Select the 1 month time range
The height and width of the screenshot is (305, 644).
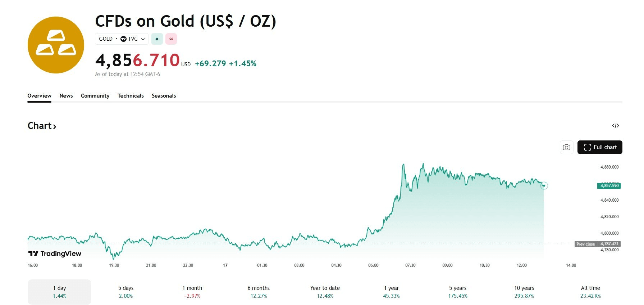[x=192, y=292]
